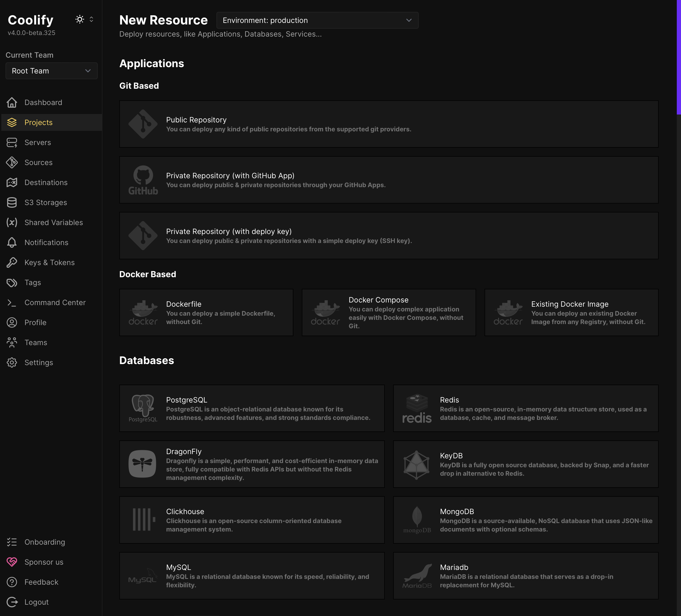Click the Dashboard home icon
The width and height of the screenshot is (681, 616).
coord(12,102)
